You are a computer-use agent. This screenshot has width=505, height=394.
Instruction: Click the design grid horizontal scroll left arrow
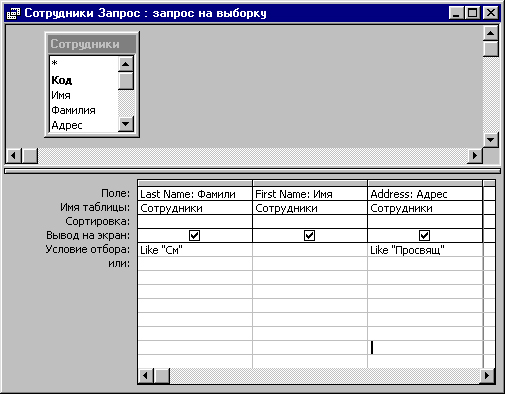point(146,376)
